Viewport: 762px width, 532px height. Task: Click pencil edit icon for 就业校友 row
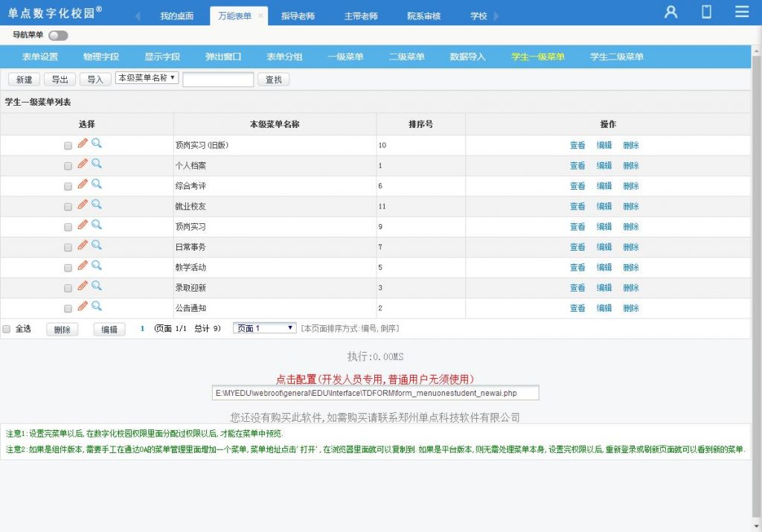click(83, 205)
